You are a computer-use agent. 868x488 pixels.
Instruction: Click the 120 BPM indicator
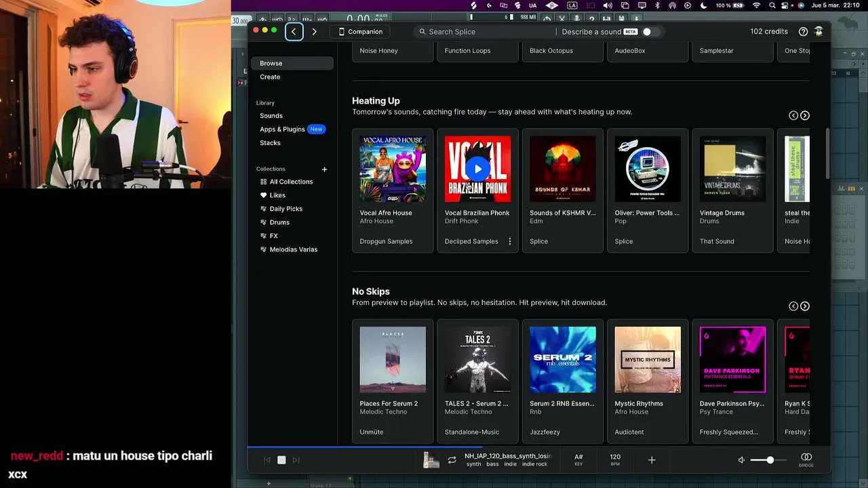(615, 460)
